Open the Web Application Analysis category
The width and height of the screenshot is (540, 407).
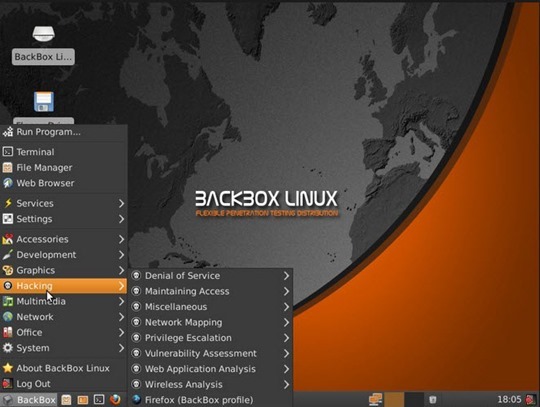click(211, 369)
